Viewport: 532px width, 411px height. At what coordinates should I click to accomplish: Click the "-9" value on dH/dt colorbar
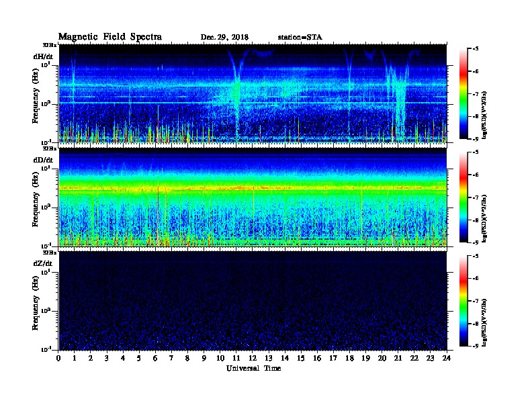coord(476,139)
